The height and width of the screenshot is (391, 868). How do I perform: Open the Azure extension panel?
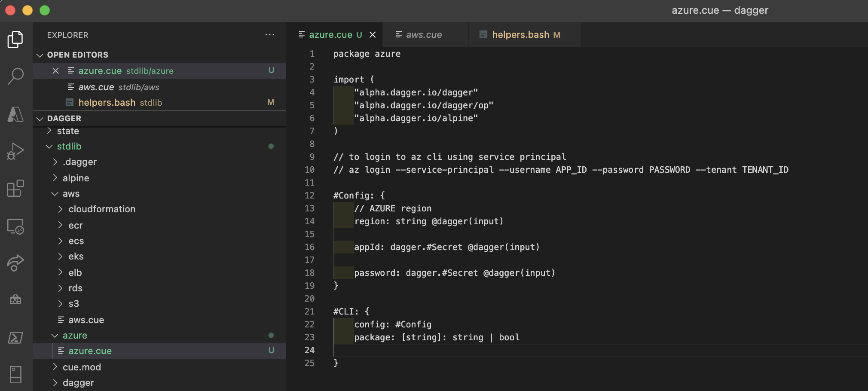click(16, 113)
